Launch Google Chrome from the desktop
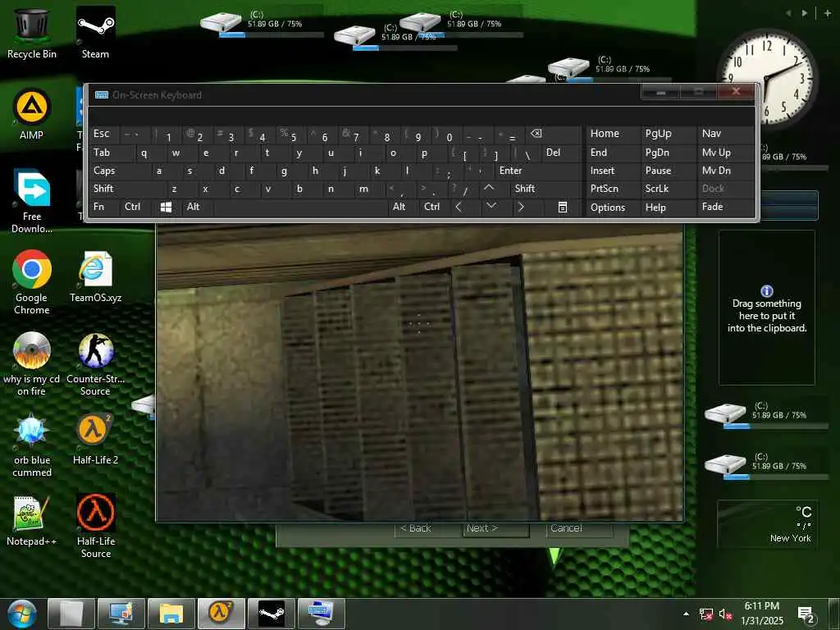The height and width of the screenshot is (630, 840). click(x=32, y=282)
